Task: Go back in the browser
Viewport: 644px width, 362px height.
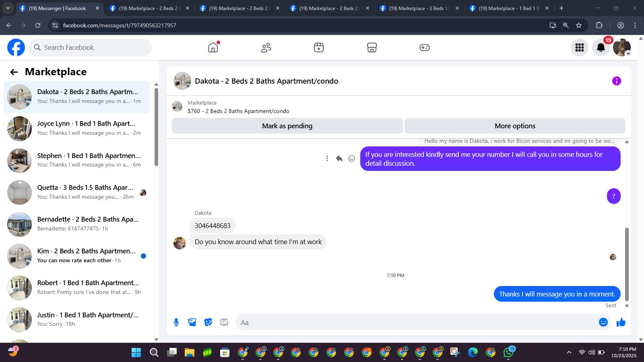Action: pyautogui.click(x=9, y=25)
